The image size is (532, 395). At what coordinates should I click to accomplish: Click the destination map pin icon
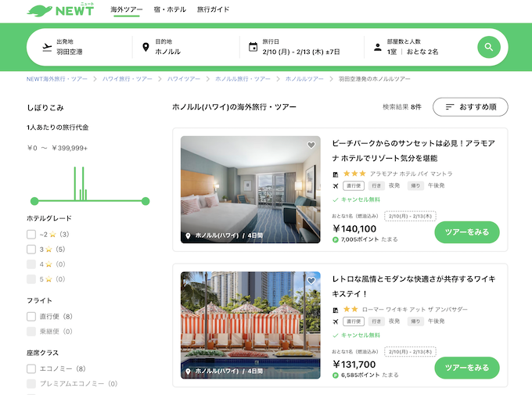click(146, 47)
